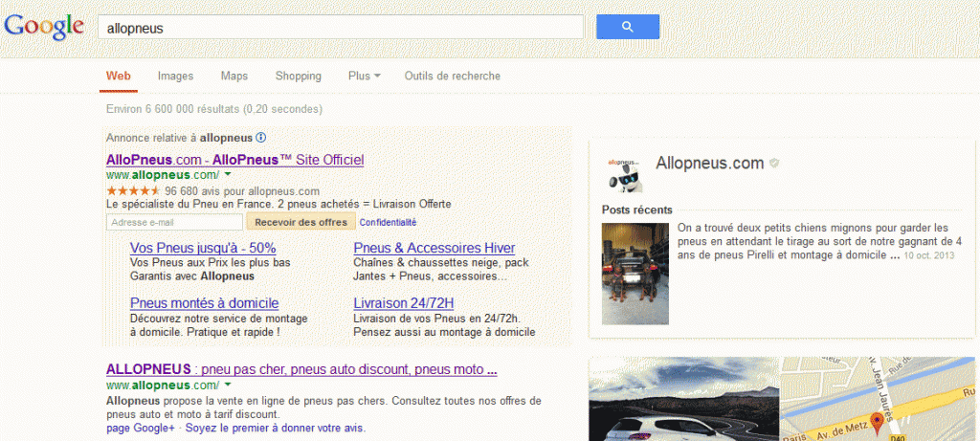The image size is (980, 441).
Task: Click the Posts récents heading
Action: (636, 209)
